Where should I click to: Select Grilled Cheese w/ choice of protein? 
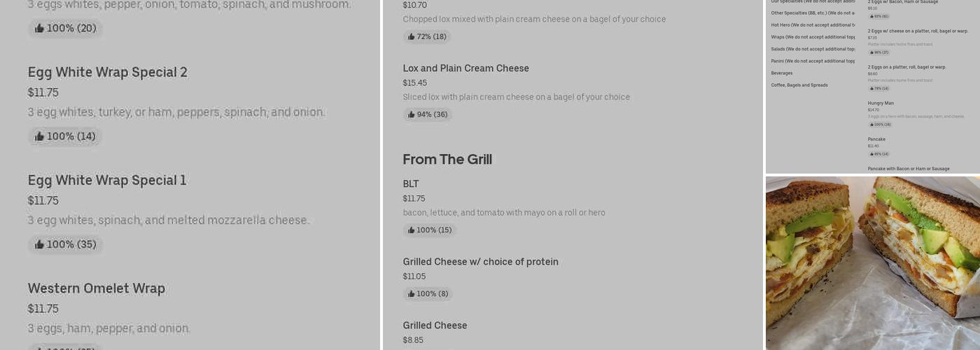[480, 262]
